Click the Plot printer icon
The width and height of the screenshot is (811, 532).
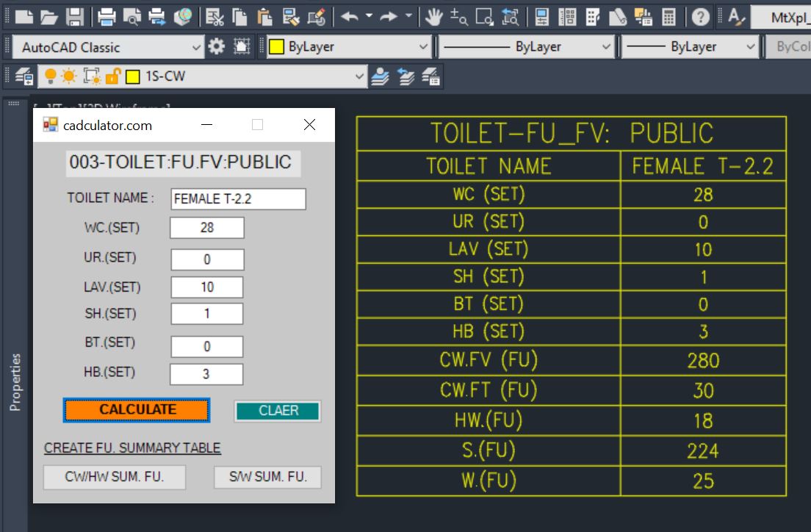point(107,16)
